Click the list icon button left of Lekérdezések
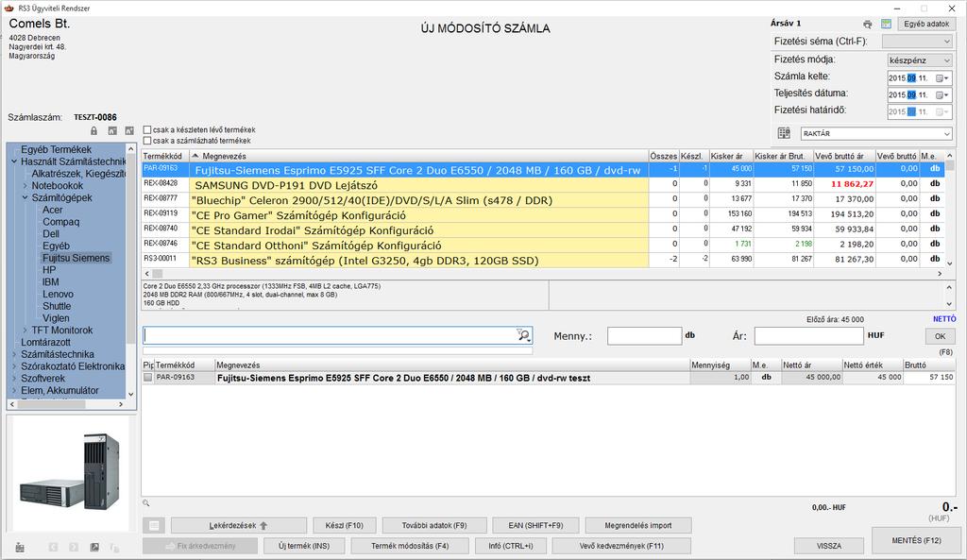 pyautogui.click(x=154, y=525)
